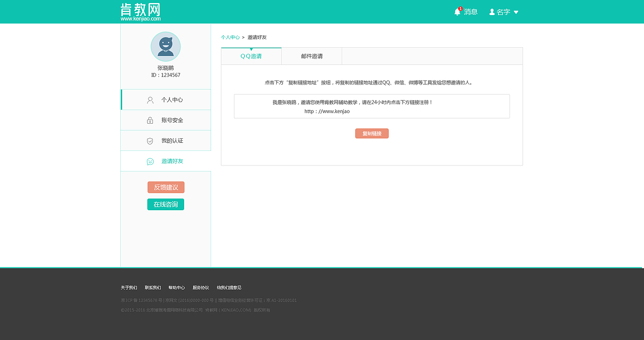Go to 个人中心 breadcrumb link
This screenshot has width=644, height=340.
[x=230, y=37]
